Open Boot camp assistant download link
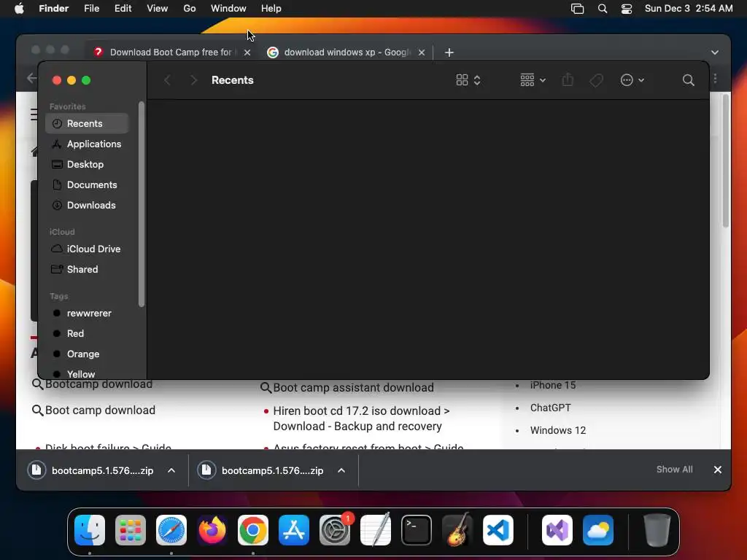 (x=354, y=388)
